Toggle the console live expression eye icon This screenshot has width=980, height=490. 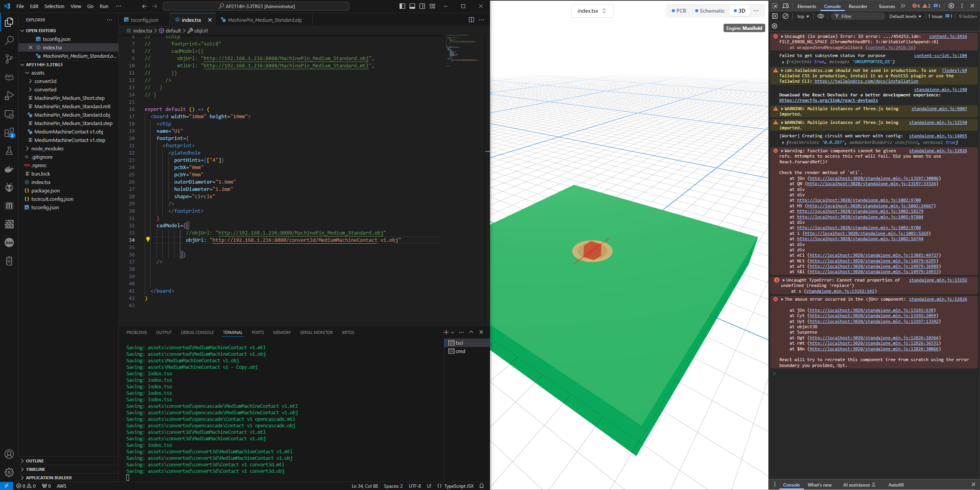pos(821,16)
